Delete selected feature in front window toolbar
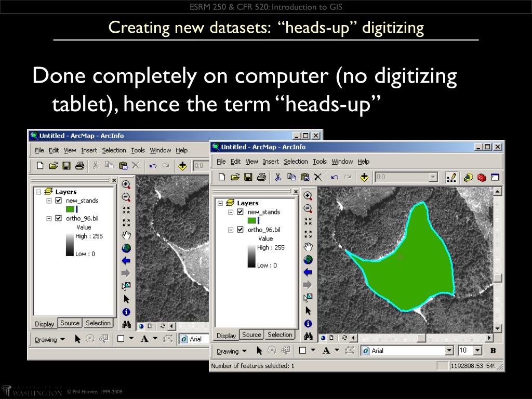 point(318,177)
